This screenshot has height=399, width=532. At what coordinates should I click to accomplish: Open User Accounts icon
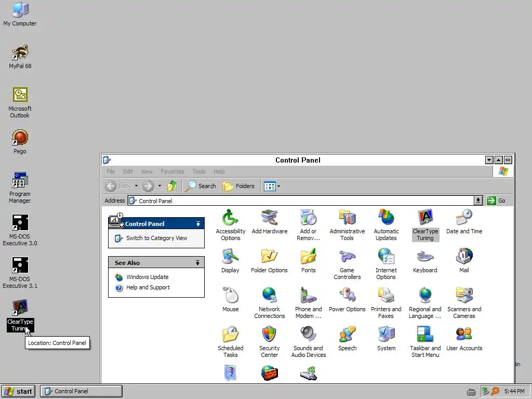tap(464, 339)
